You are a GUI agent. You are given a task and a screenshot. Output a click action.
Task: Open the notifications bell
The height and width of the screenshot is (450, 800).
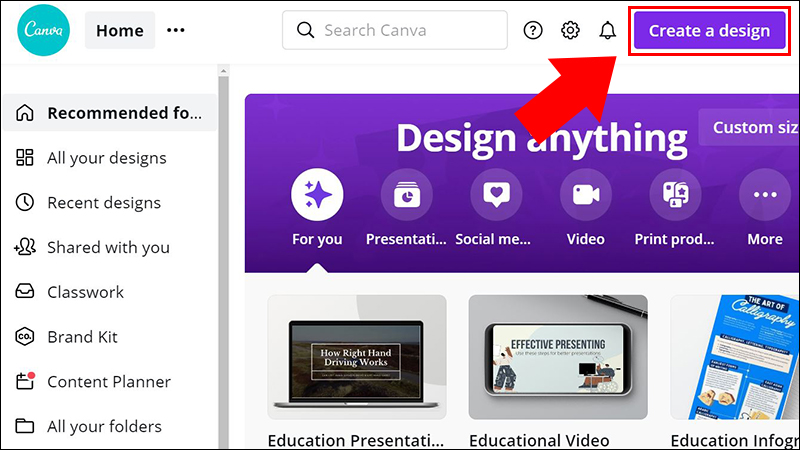tap(607, 30)
